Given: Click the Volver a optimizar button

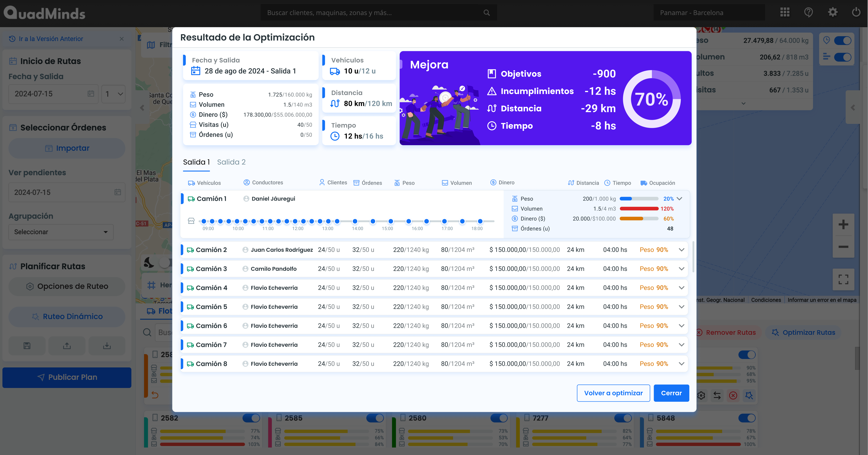Looking at the screenshot, I should pyautogui.click(x=613, y=393).
